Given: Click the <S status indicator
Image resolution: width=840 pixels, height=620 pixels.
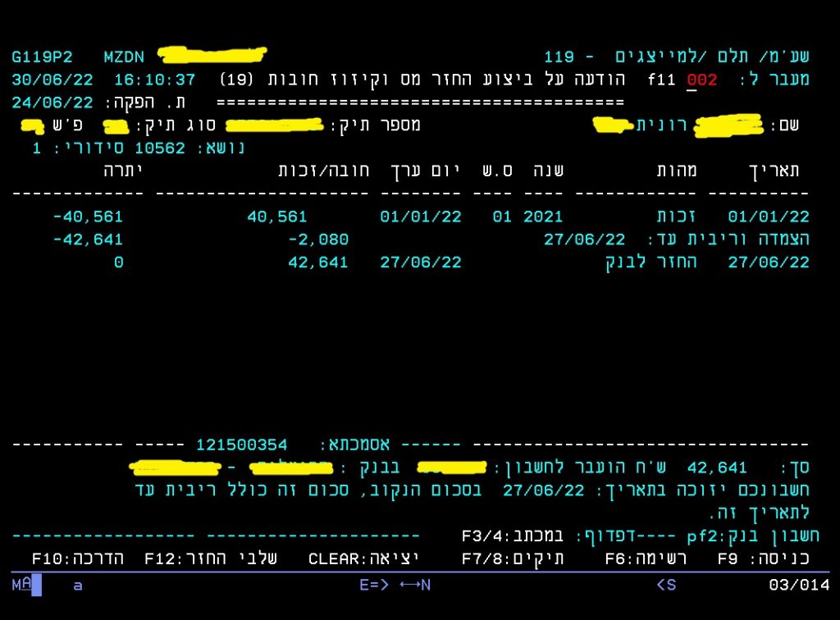Looking at the screenshot, I should point(665,585).
